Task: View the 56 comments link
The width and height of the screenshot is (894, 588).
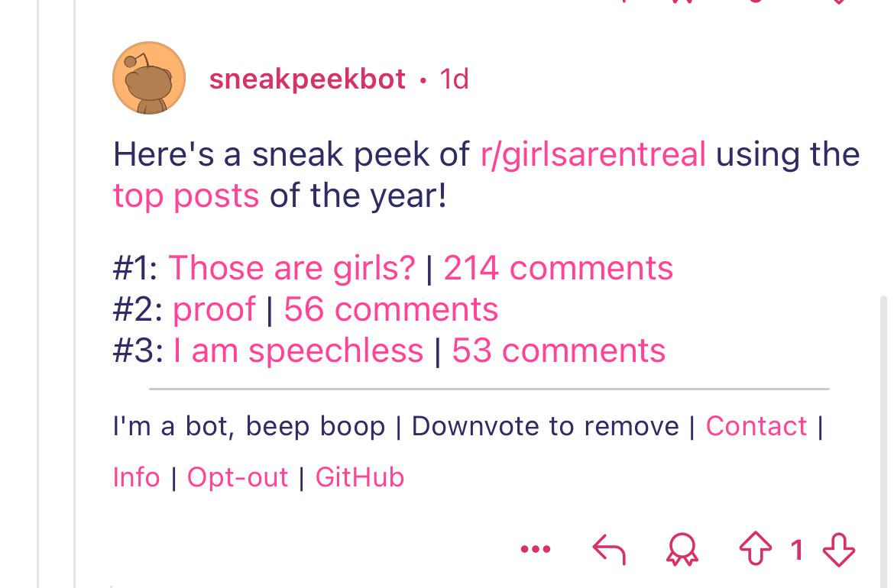Action: 391,309
